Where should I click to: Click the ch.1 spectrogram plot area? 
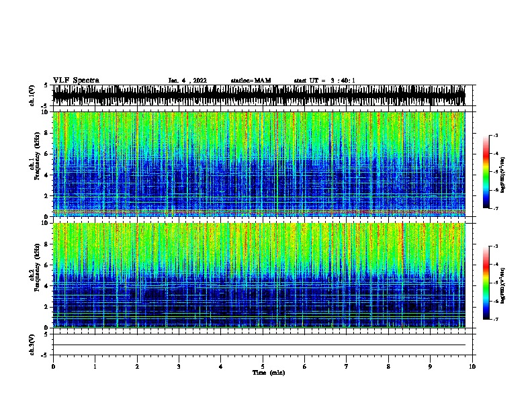[259, 164]
